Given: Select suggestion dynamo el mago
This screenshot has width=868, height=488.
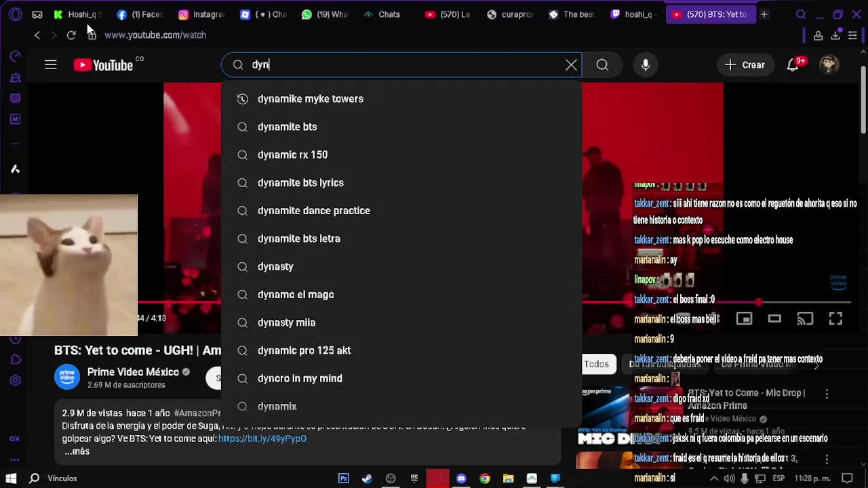Looking at the screenshot, I should 401,295.
